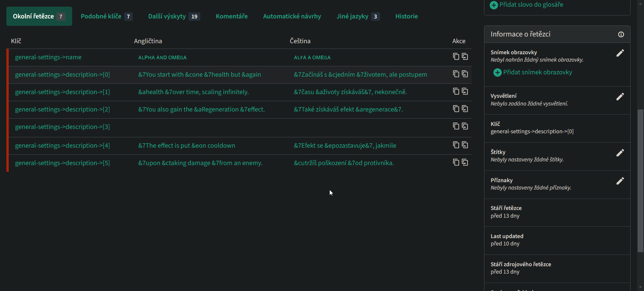Image resolution: width=644 pixels, height=291 pixels.
Task: Click Czech text ALFA A OMEGA
Action: (312, 58)
